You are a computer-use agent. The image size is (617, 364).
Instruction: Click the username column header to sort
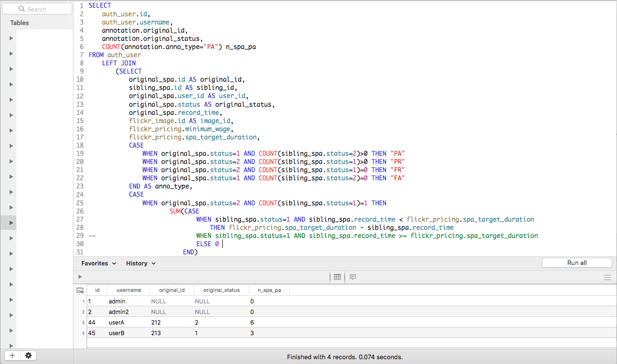(128, 290)
